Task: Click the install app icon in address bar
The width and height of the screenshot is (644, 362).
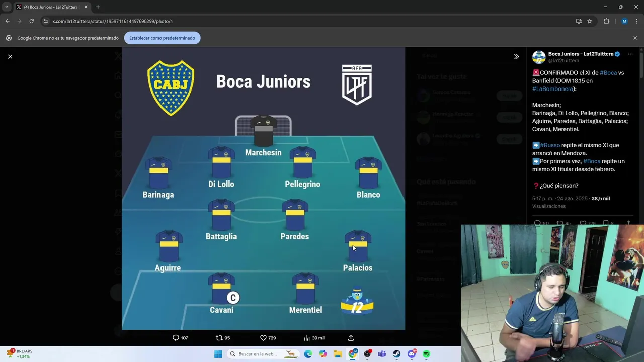Action: click(579, 21)
